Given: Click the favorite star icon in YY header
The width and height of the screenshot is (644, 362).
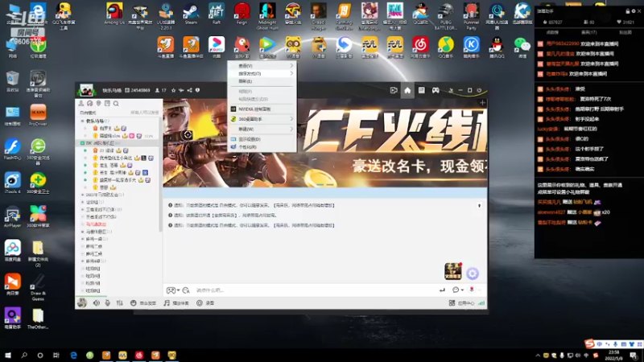Looking at the screenshot, I should click(173, 90).
